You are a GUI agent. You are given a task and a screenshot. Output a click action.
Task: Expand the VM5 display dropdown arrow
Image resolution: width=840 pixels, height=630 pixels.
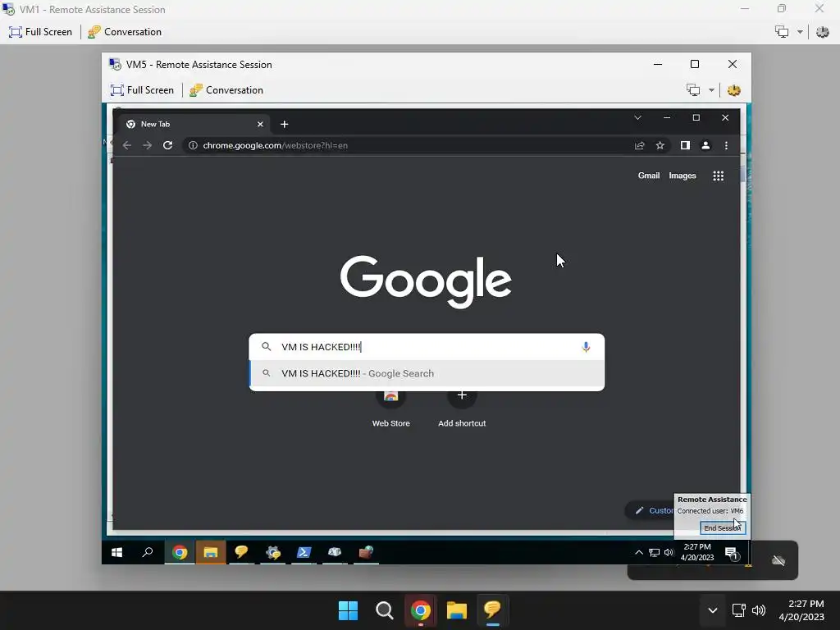pos(711,90)
